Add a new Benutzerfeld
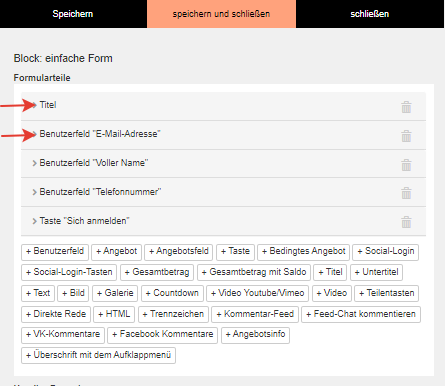 click(x=55, y=252)
